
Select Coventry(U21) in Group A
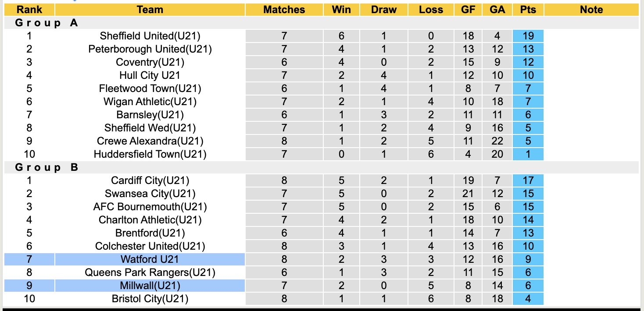[x=150, y=62]
